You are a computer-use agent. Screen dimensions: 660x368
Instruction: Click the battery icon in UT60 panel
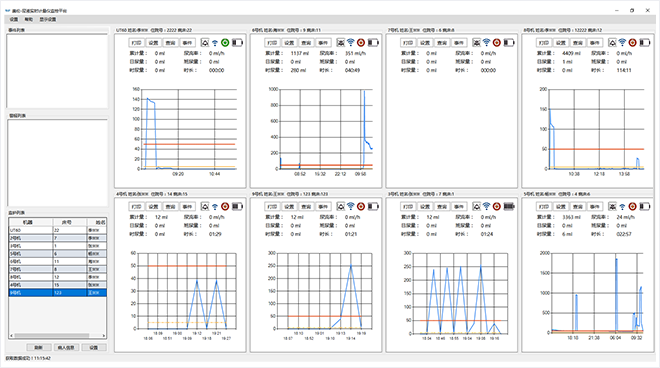click(237, 43)
